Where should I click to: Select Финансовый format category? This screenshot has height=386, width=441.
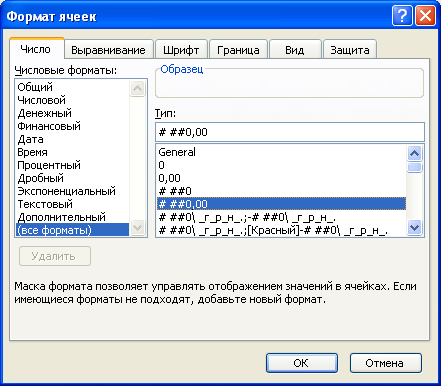[73, 126]
